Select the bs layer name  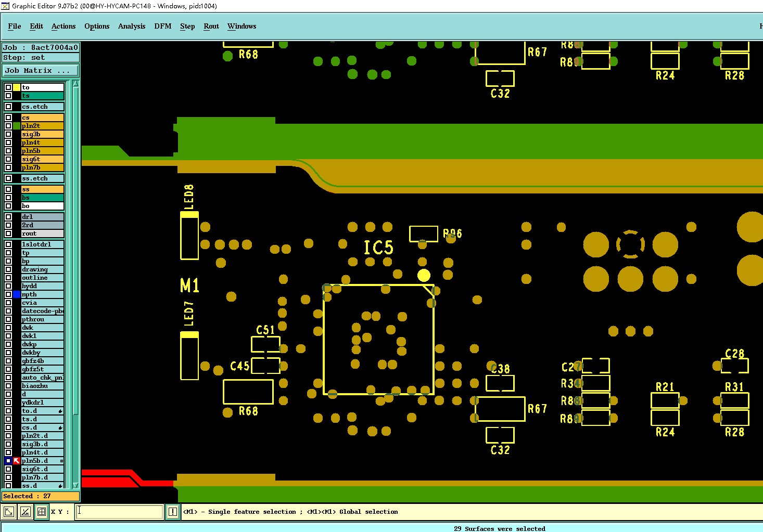43,198
